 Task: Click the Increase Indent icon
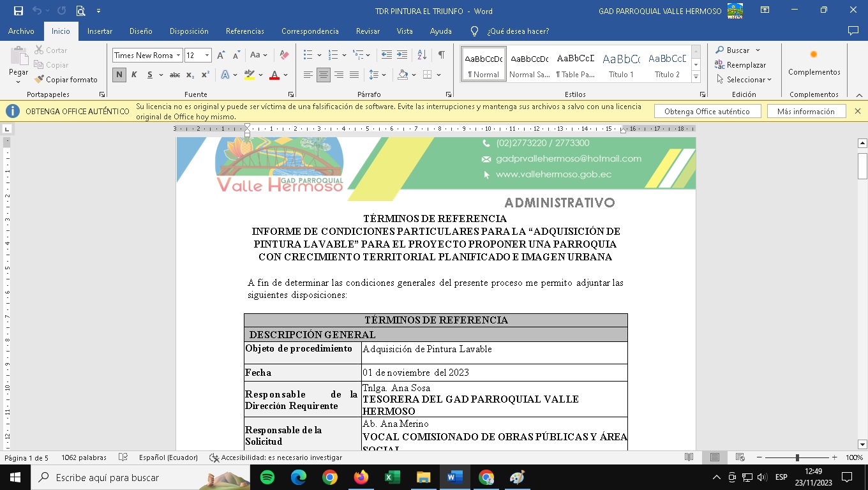pyautogui.click(x=402, y=56)
